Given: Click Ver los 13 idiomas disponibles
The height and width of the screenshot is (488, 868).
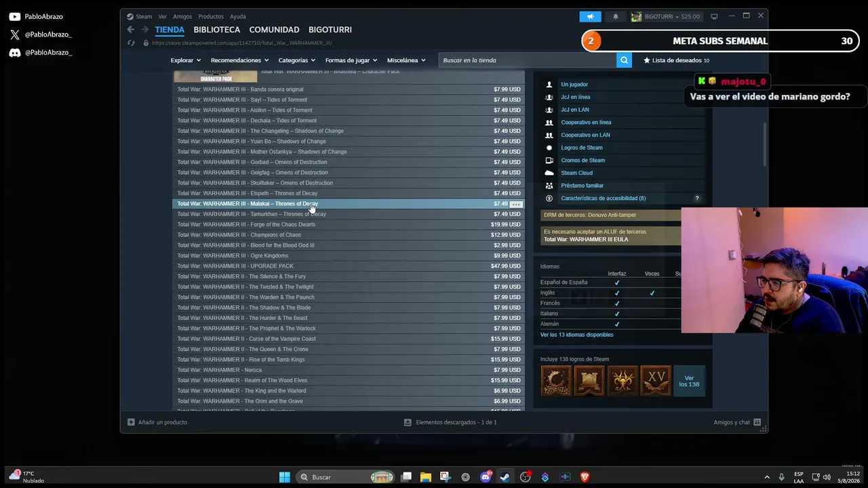Looking at the screenshot, I should click(576, 335).
